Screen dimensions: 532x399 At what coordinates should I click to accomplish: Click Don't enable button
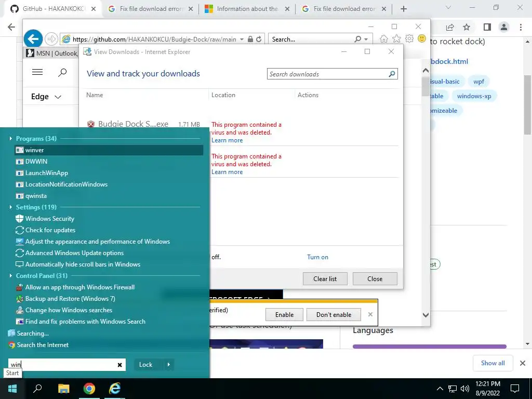coord(334,314)
